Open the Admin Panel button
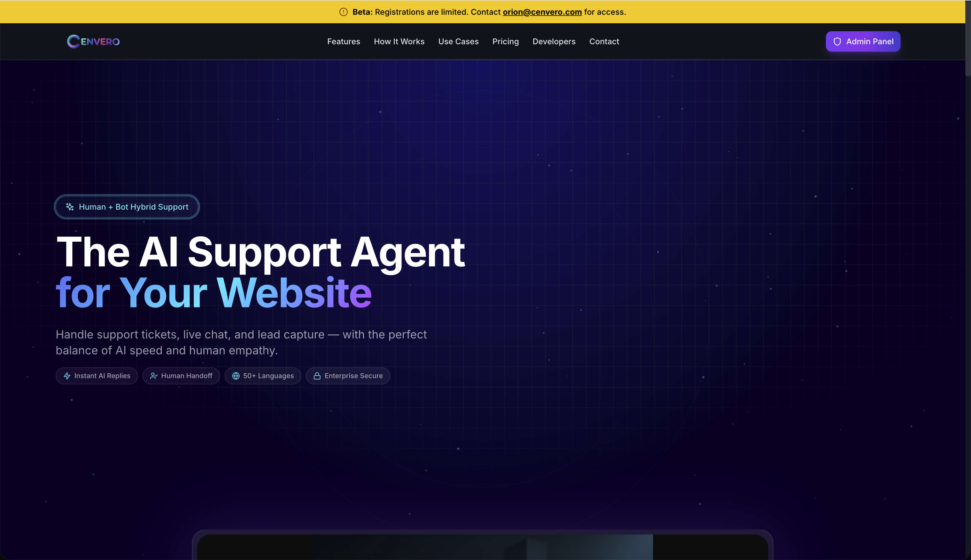Image resolution: width=971 pixels, height=560 pixels. [863, 41]
